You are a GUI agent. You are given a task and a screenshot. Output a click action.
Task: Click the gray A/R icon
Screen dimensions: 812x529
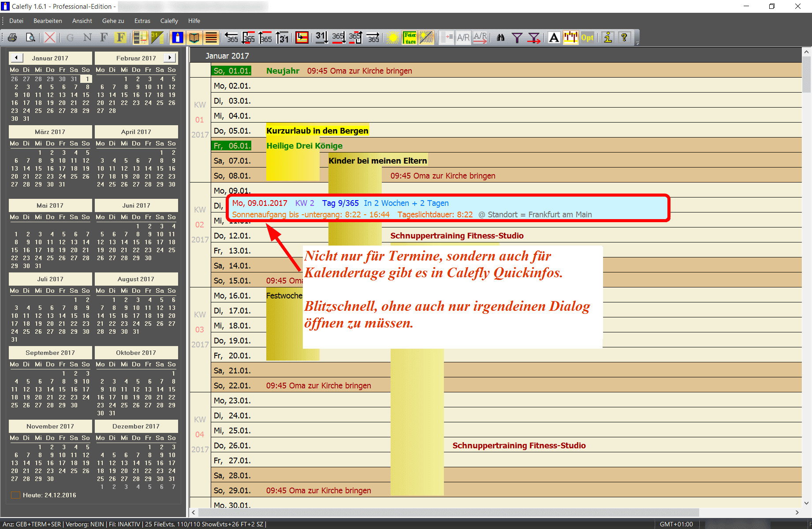(x=463, y=37)
